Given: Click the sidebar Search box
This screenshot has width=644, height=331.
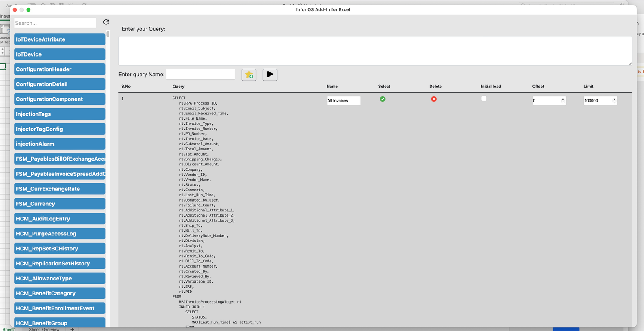Looking at the screenshot, I should click(x=55, y=23).
